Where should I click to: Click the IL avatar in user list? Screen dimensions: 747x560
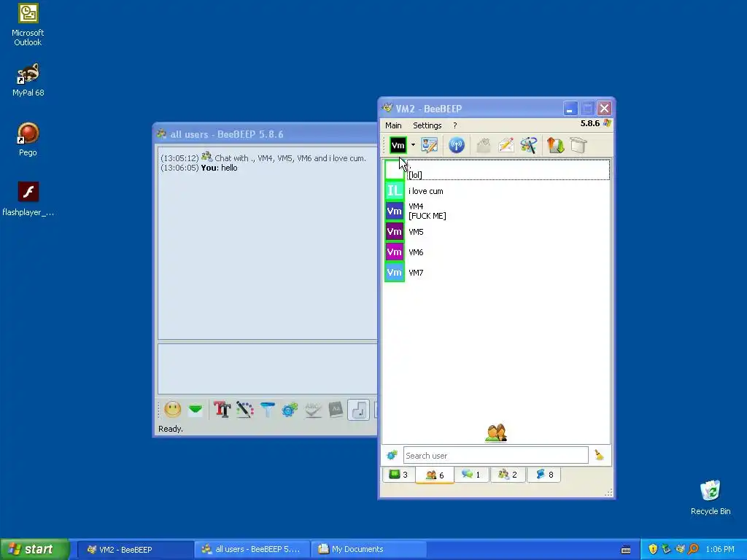tap(395, 191)
